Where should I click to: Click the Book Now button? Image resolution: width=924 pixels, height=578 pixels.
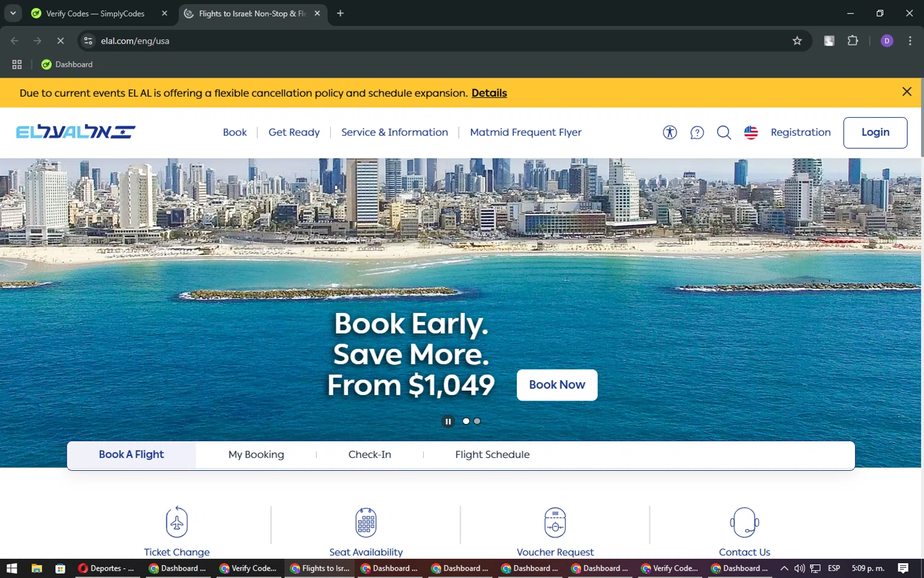(x=557, y=385)
